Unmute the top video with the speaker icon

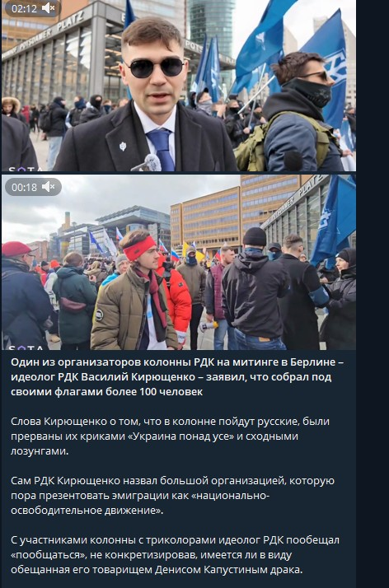coord(49,8)
